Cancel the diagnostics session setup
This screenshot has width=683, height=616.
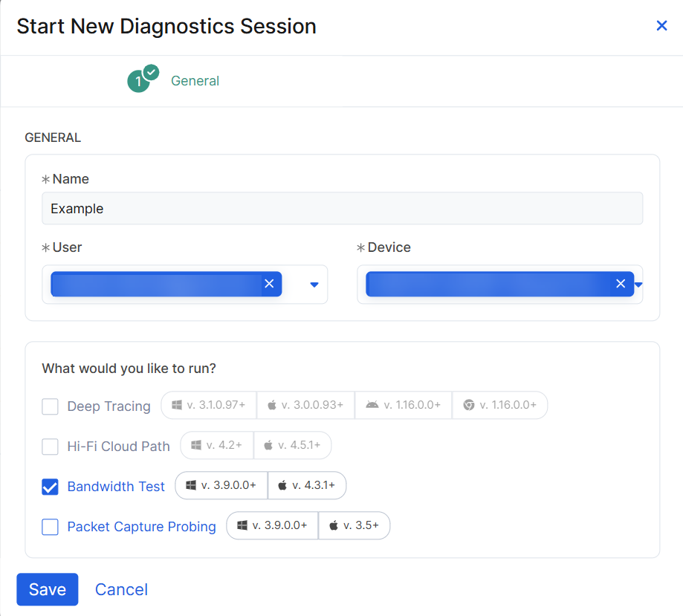tap(121, 589)
